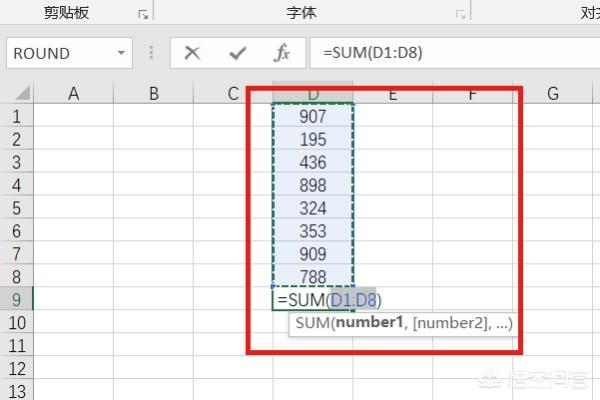
Task: Click cell containing 324
Action: pos(313,207)
